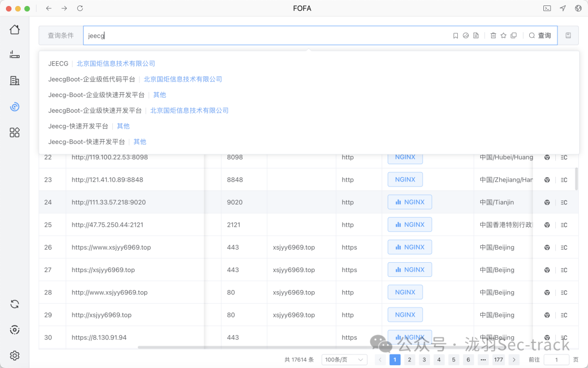Click URL http://47.75.250.44:2121

point(107,225)
